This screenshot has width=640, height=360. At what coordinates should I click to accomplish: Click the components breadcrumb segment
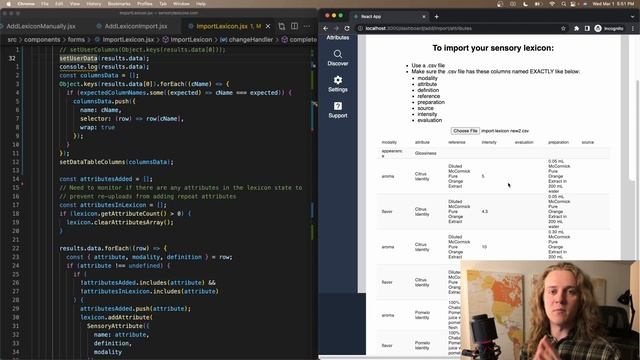[x=42, y=40]
